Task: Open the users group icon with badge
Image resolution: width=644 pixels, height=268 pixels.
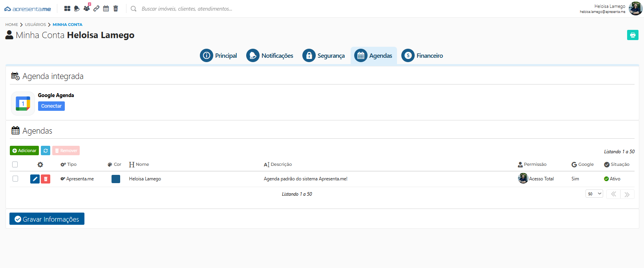Action: point(86,9)
